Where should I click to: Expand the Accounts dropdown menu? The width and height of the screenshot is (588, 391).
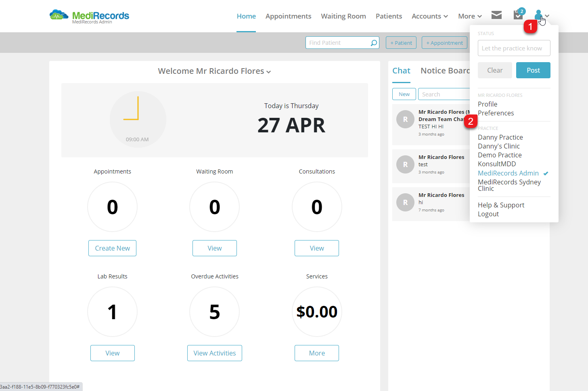click(x=430, y=16)
